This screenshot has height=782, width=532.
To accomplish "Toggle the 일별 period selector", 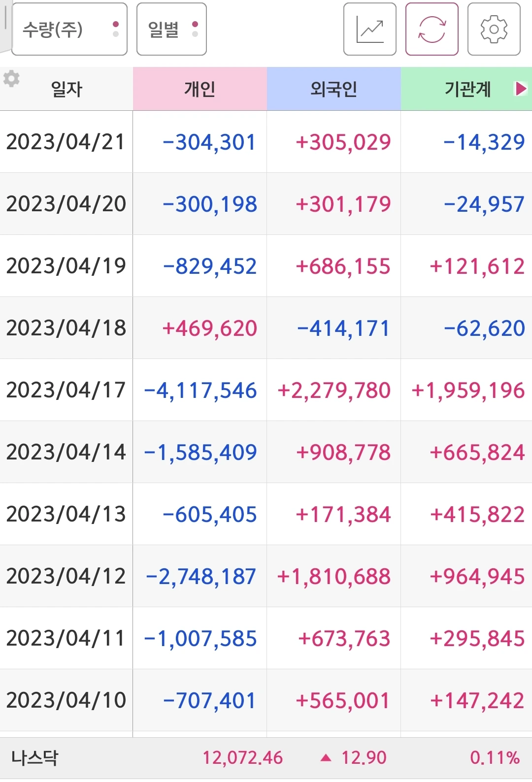I will point(171,29).
